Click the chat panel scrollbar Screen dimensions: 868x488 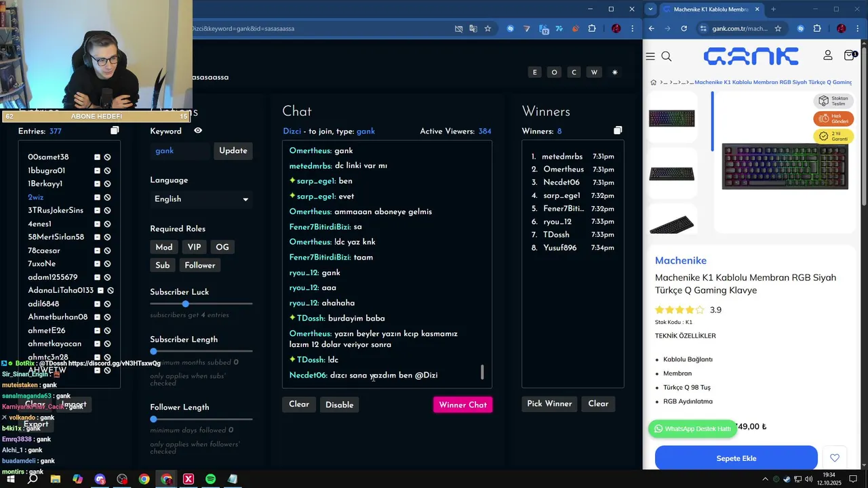click(x=483, y=372)
